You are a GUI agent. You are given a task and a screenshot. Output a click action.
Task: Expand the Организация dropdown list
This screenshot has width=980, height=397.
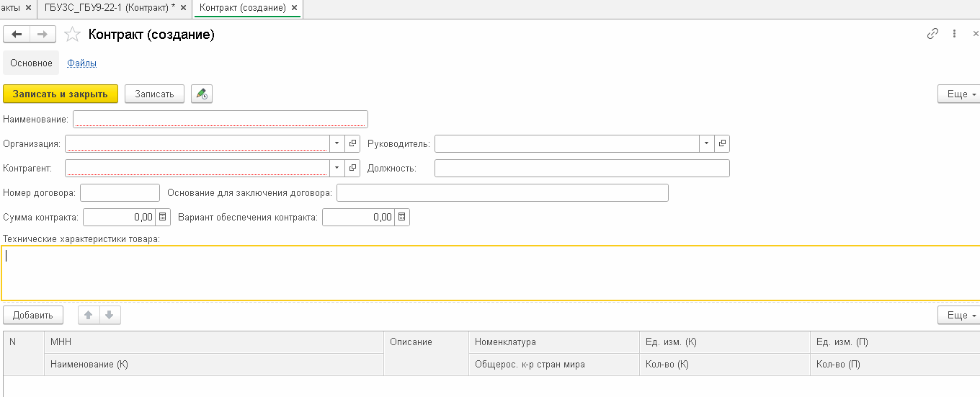click(x=337, y=143)
